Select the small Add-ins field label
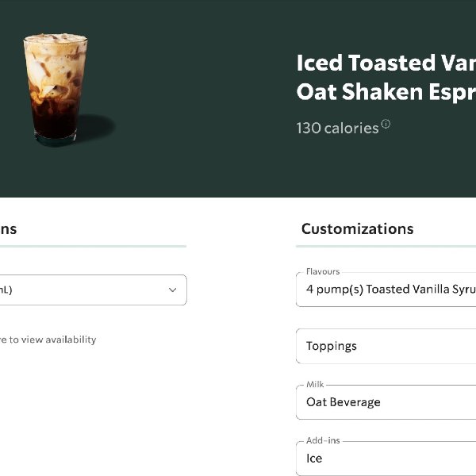The width and height of the screenshot is (476, 476). [x=324, y=441]
